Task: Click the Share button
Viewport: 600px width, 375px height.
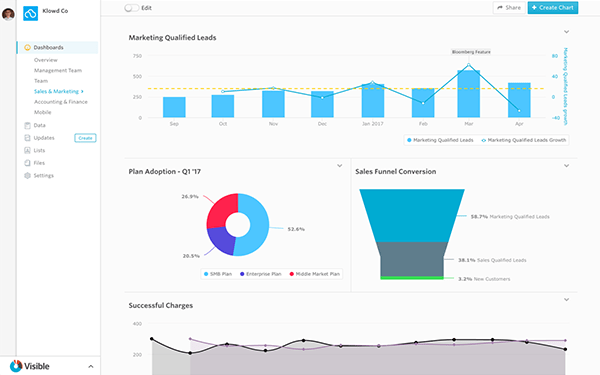Action: [x=509, y=8]
